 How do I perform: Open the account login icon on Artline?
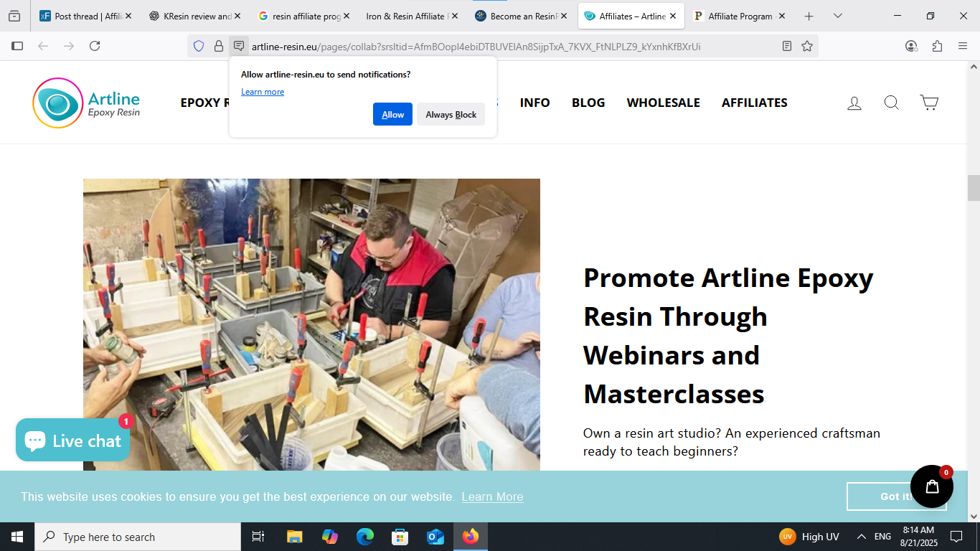(x=854, y=103)
